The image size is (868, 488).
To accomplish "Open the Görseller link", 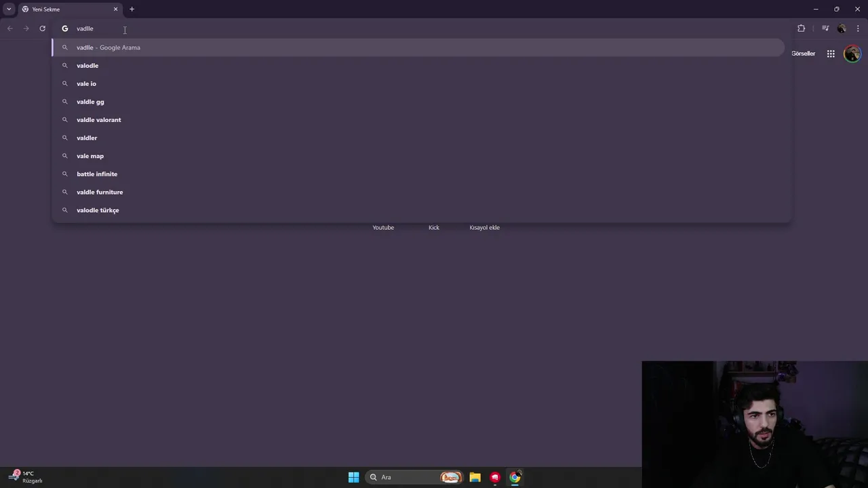I will click(803, 54).
